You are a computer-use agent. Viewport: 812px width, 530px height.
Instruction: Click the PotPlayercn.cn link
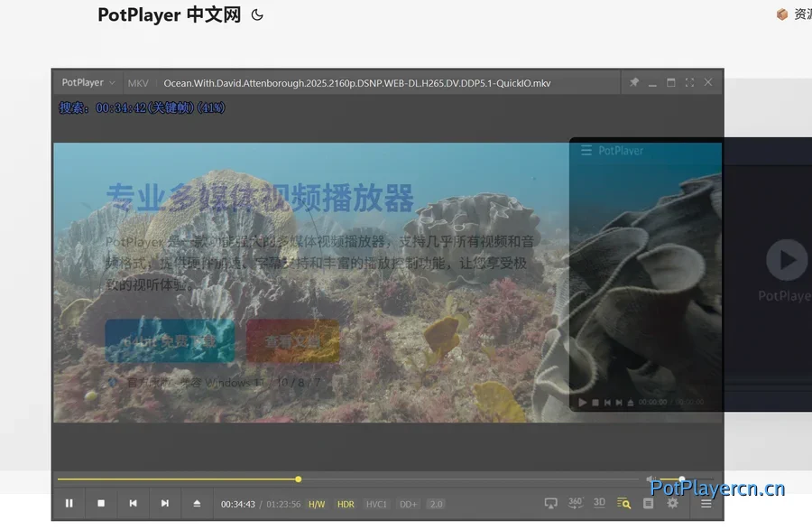coord(716,489)
